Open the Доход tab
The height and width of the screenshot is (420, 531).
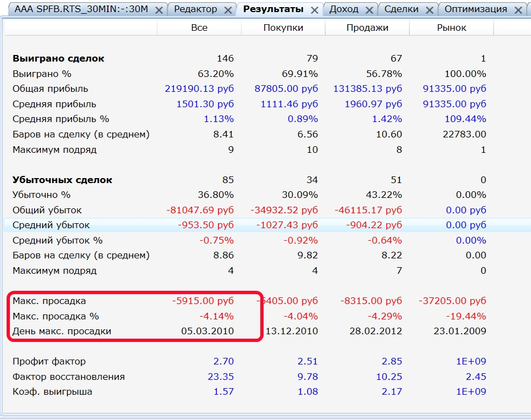tap(343, 9)
